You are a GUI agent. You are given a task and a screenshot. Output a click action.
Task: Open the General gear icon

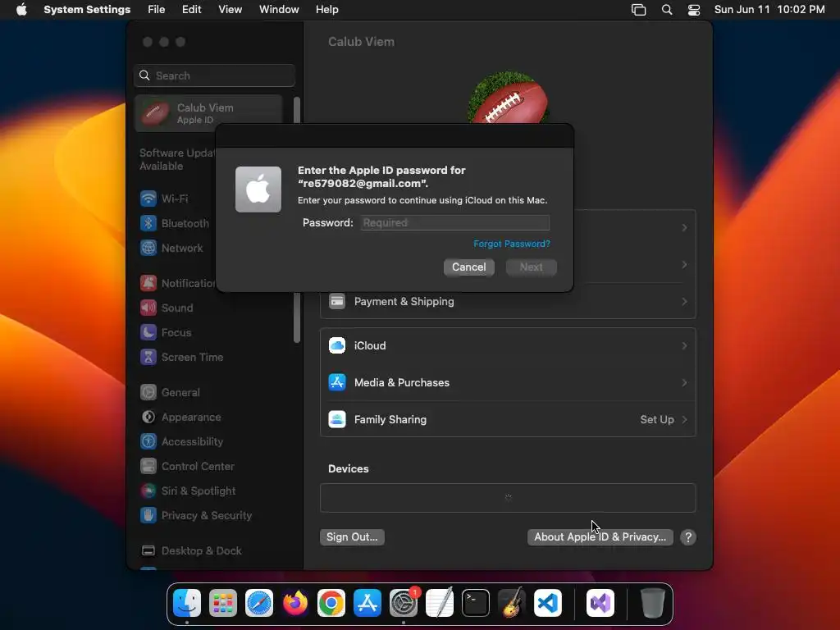(148, 392)
